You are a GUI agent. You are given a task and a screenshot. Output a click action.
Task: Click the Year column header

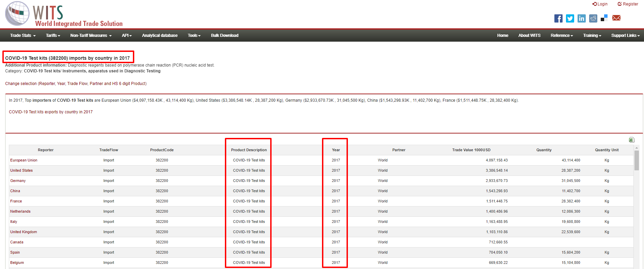point(336,150)
